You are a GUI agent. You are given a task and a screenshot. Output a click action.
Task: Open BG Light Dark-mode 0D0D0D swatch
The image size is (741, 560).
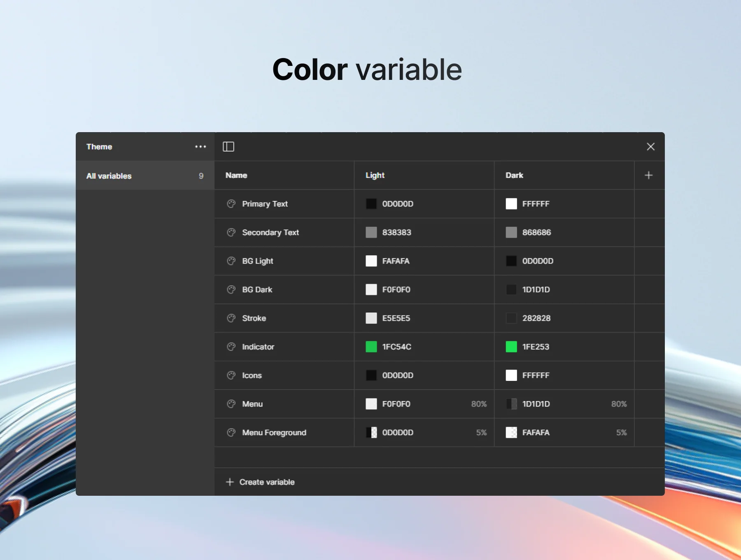pyautogui.click(x=511, y=261)
